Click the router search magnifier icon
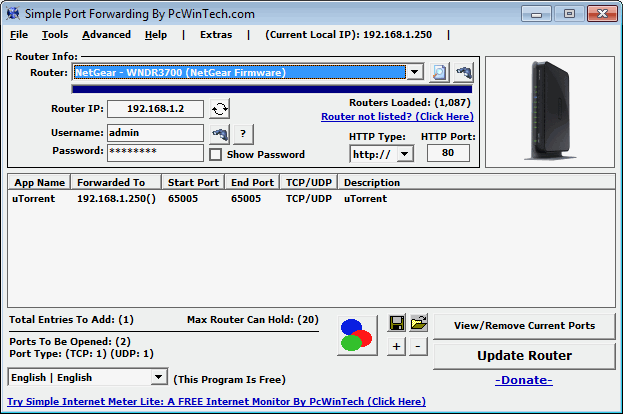 coord(439,72)
